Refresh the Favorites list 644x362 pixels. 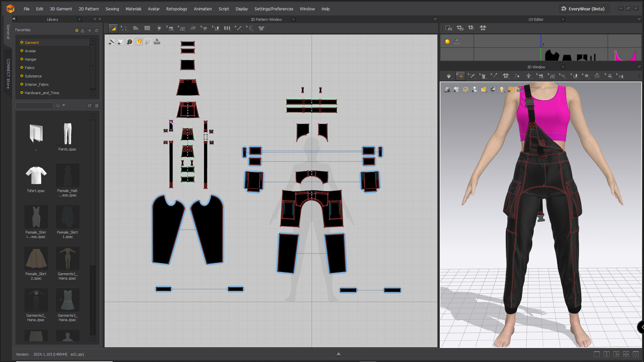point(97,30)
